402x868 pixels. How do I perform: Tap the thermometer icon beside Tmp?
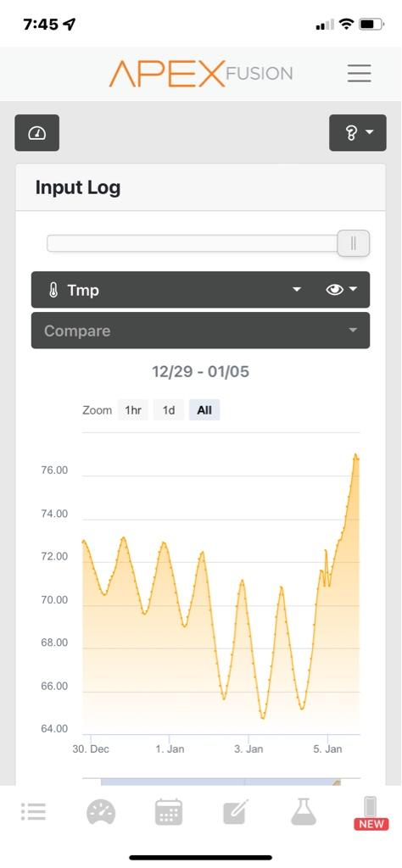pyautogui.click(x=53, y=290)
